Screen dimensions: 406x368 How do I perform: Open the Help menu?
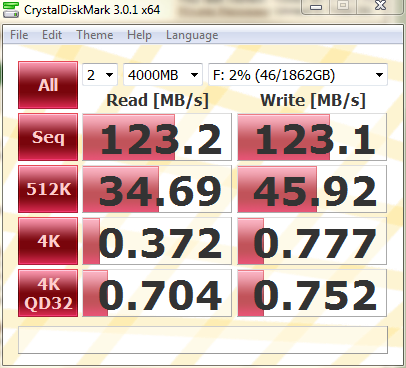pos(139,35)
